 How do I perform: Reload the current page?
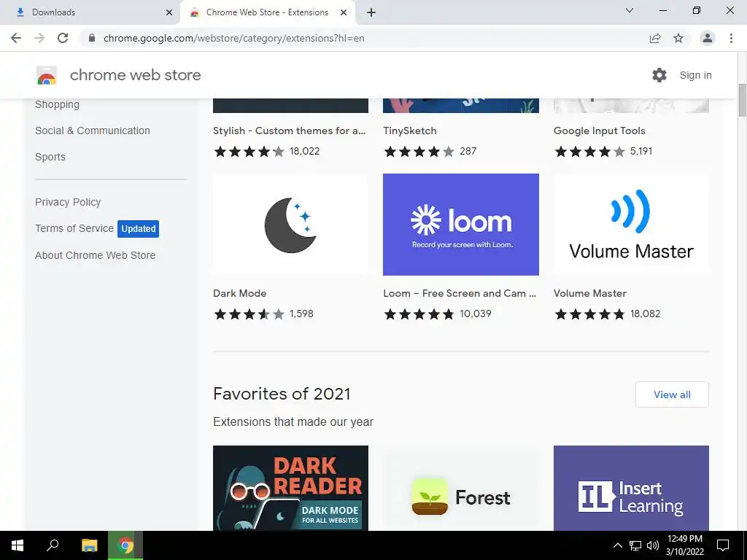(63, 38)
